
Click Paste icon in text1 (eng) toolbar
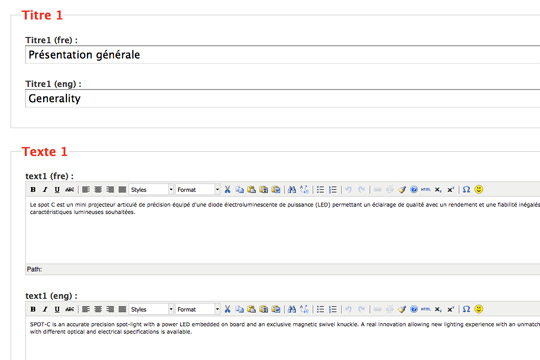[252, 309]
